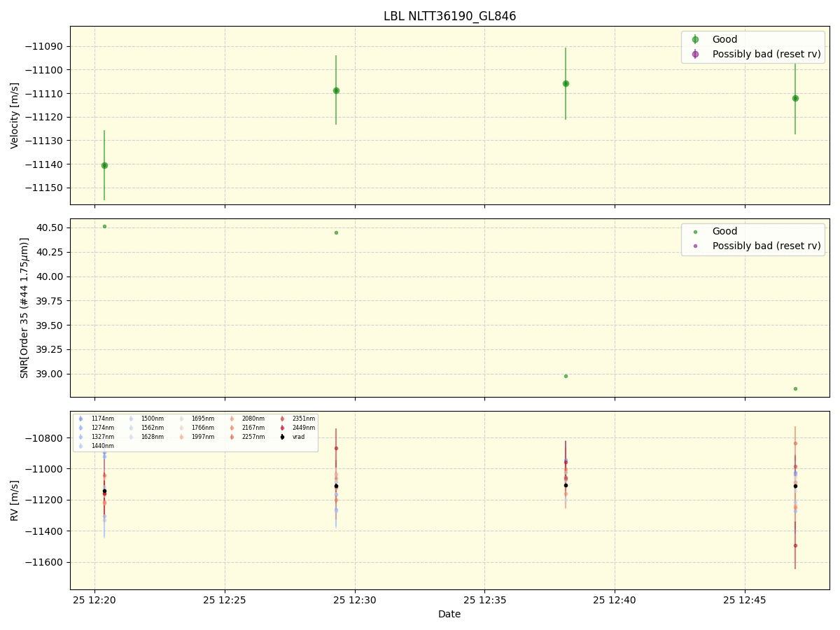Click the black vrad point at 12:38
This screenshot has width=840, height=630.
566,485
